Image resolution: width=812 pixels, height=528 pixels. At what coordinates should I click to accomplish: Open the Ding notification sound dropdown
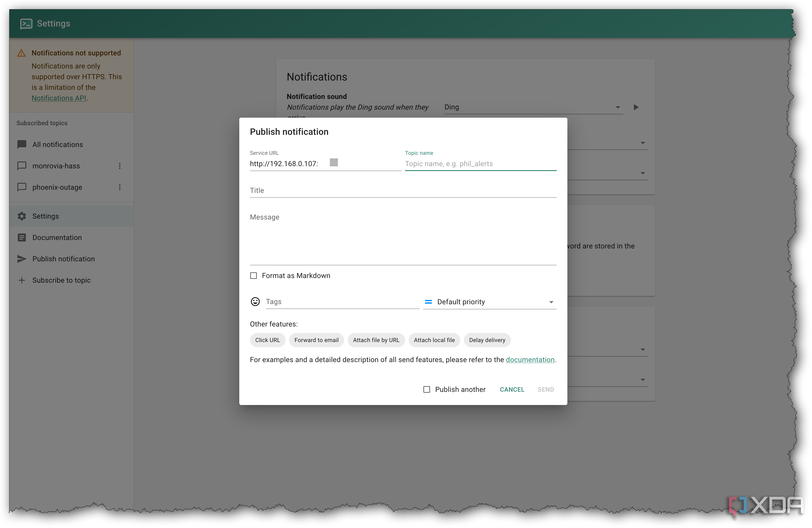534,107
